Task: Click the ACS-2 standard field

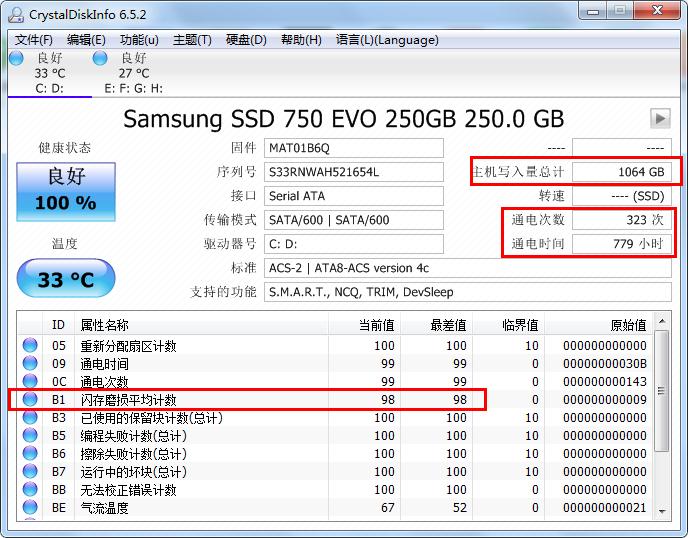Action: click(468, 268)
